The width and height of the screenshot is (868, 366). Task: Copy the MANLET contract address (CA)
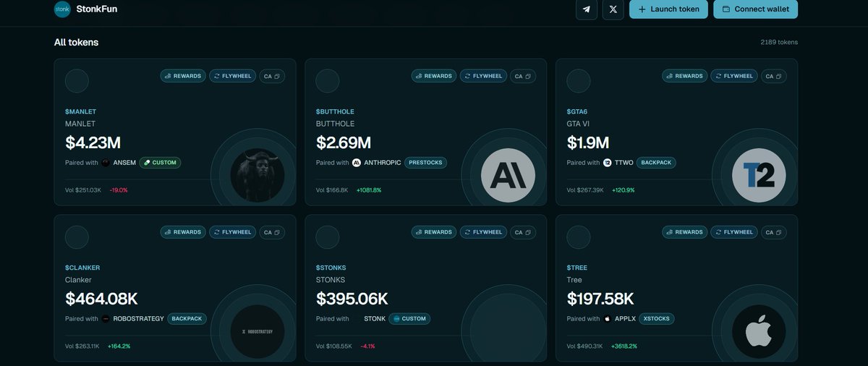click(x=271, y=76)
